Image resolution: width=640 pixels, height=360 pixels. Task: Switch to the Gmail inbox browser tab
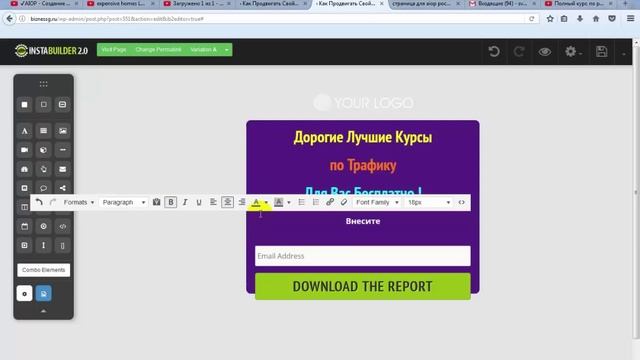(x=501, y=4)
